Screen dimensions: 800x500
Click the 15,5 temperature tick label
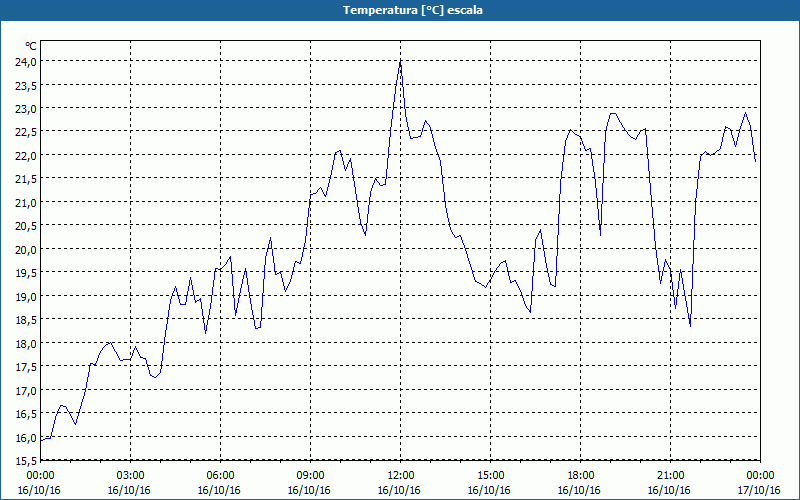26,461
